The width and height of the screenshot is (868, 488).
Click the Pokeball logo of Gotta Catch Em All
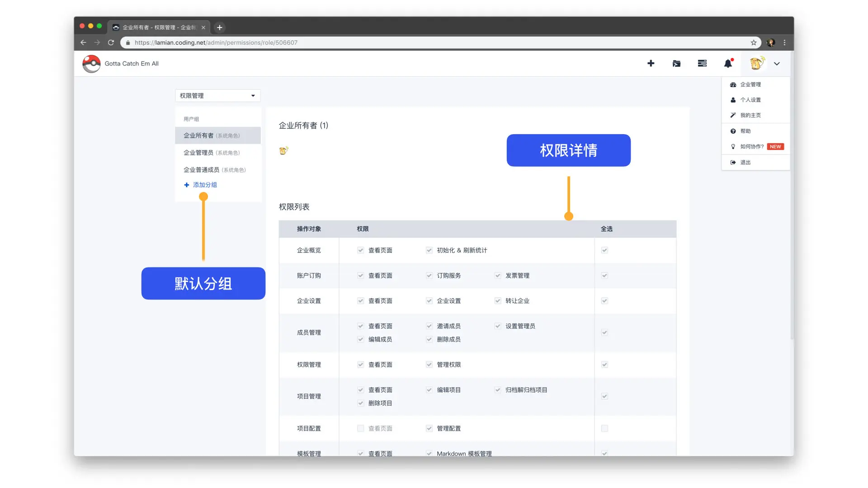(92, 64)
